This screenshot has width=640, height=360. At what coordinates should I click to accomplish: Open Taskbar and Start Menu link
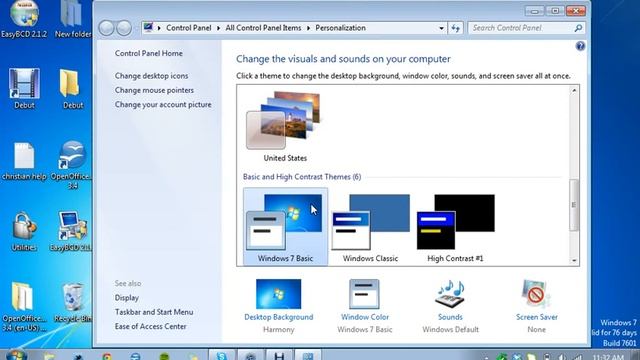pos(154,312)
